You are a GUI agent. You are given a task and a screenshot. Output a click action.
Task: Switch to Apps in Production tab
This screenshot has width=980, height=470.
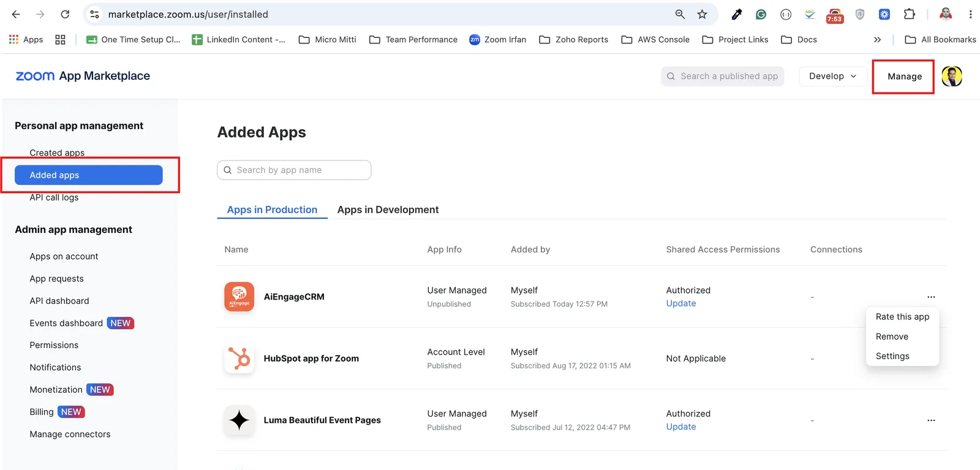pos(272,210)
